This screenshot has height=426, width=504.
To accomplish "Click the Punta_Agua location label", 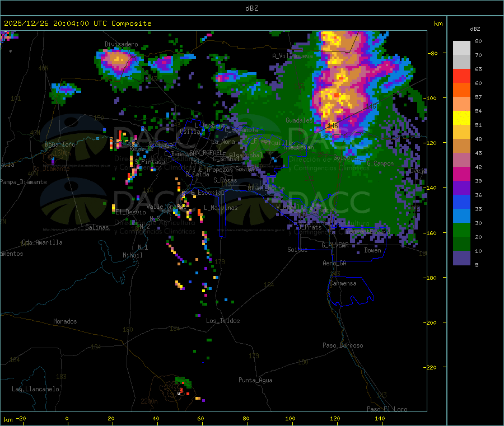I will coord(255,380).
